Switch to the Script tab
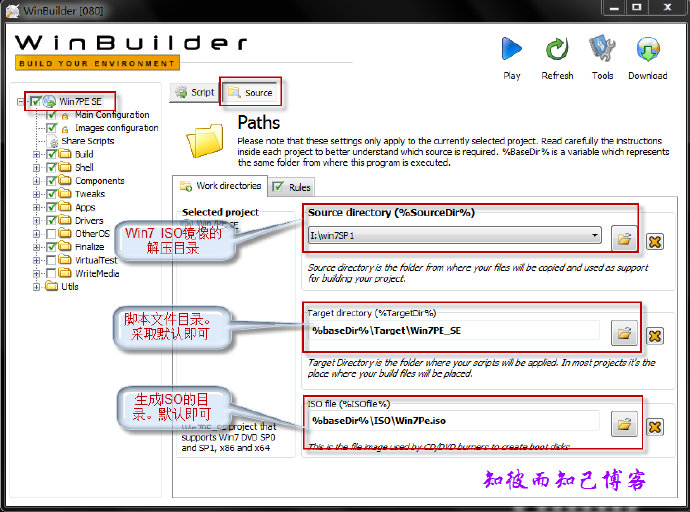 coord(195,92)
